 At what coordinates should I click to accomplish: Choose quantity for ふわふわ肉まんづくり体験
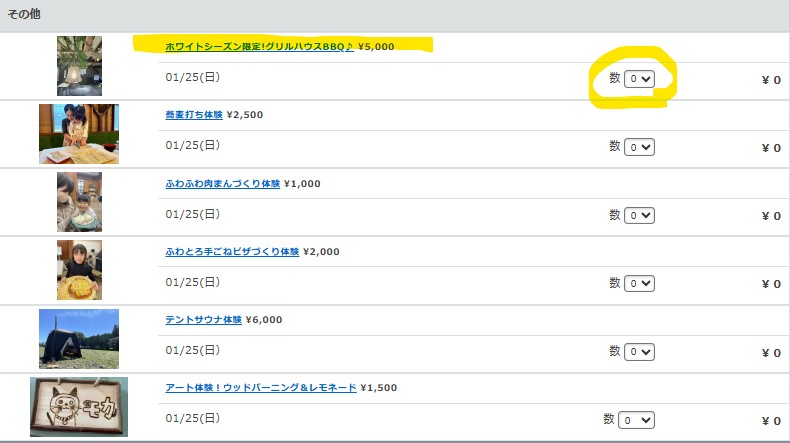639,215
